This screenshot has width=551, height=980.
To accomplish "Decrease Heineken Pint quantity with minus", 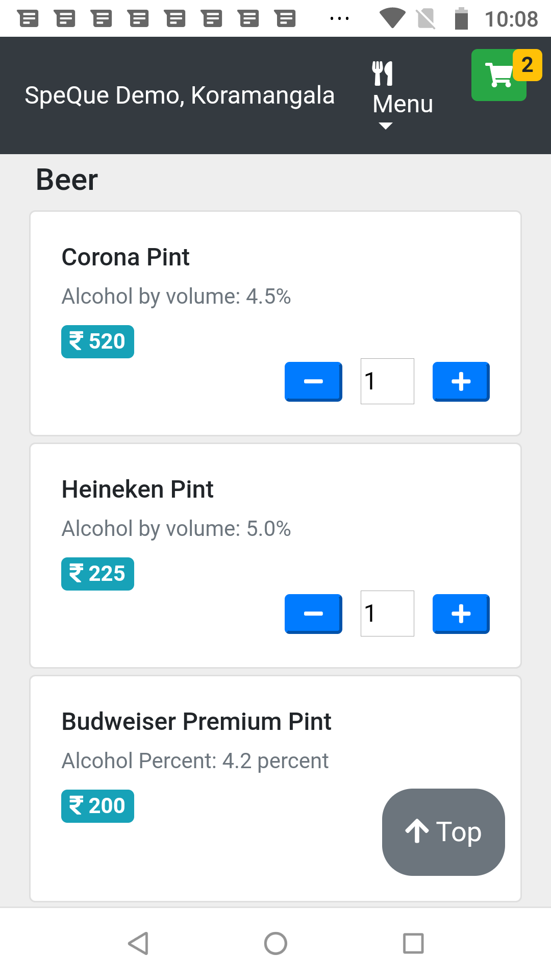I will click(x=313, y=614).
